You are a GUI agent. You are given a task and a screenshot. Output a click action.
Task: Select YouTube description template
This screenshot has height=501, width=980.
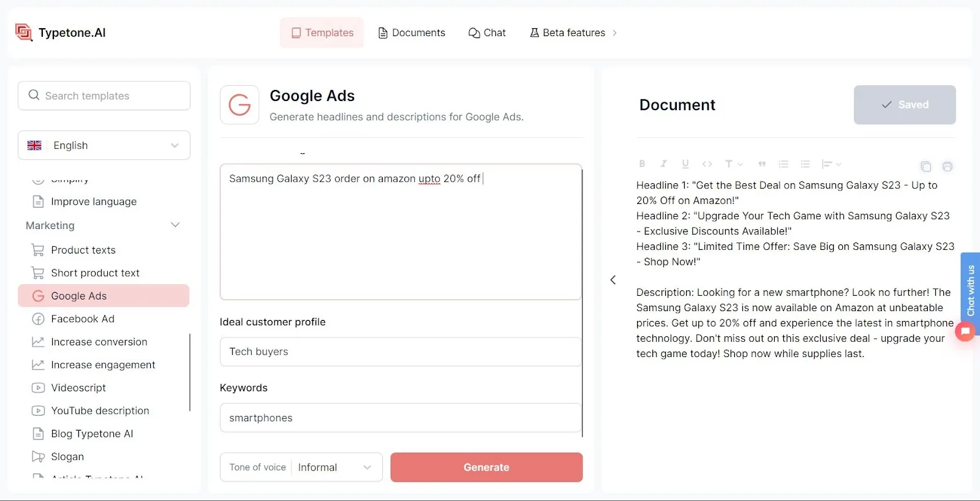point(100,410)
